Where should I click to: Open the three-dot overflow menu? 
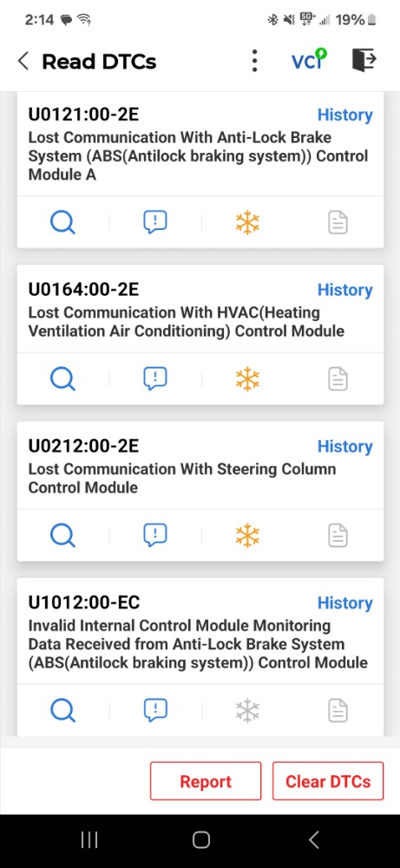(254, 61)
